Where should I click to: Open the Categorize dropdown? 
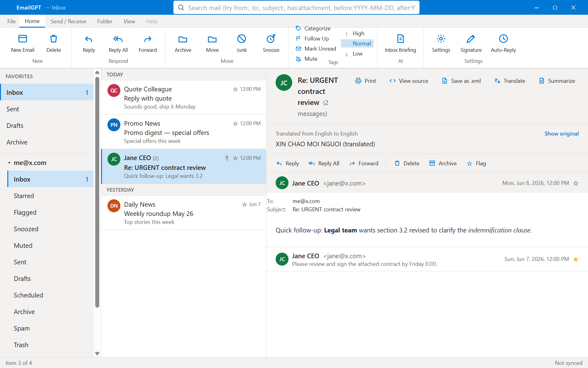pos(313,29)
